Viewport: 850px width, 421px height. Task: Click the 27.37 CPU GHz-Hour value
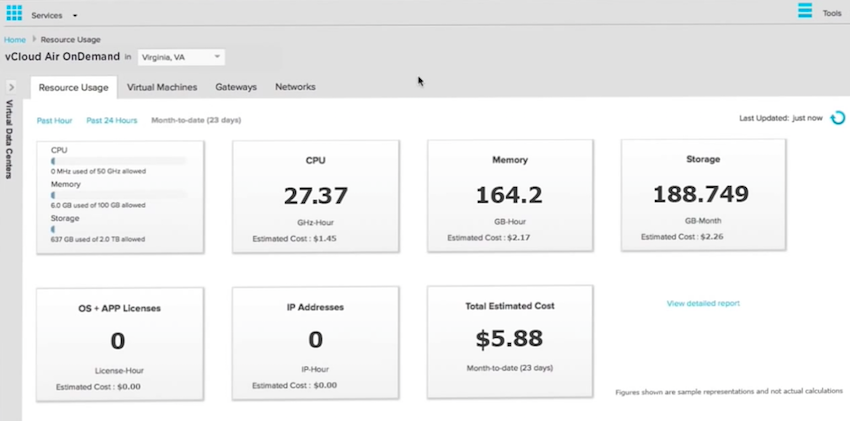pos(315,196)
